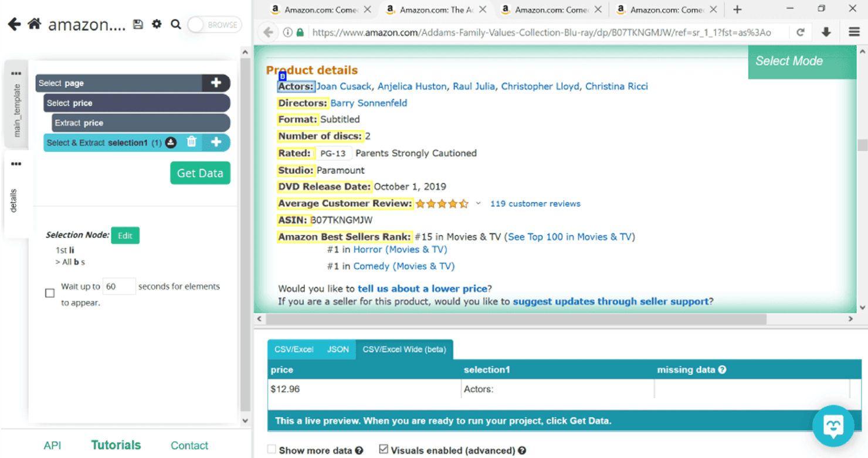This screenshot has width=868, height=458.
Task: Click the back arrow in ParseHub header
Action: point(14,24)
